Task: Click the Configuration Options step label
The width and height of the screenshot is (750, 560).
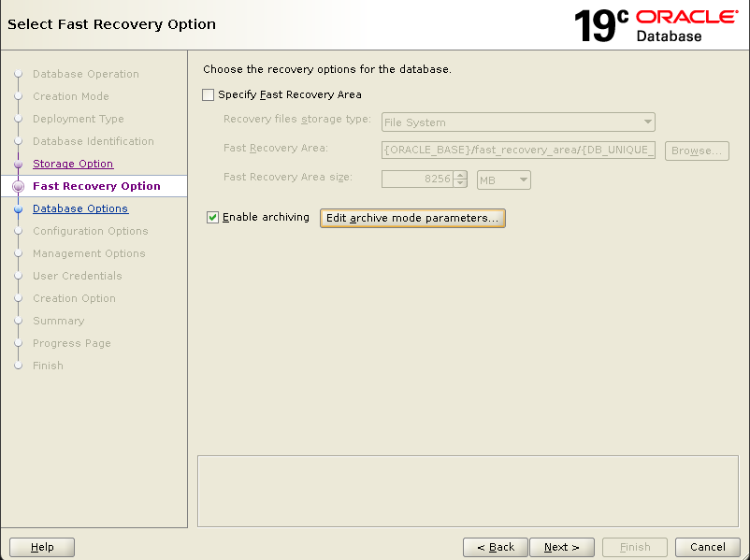Action: point(91,231)
